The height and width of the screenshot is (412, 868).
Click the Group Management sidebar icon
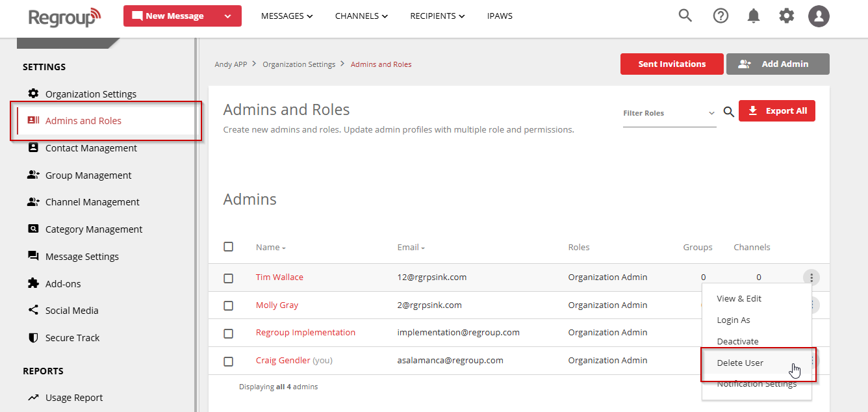(x=34, y=175)
